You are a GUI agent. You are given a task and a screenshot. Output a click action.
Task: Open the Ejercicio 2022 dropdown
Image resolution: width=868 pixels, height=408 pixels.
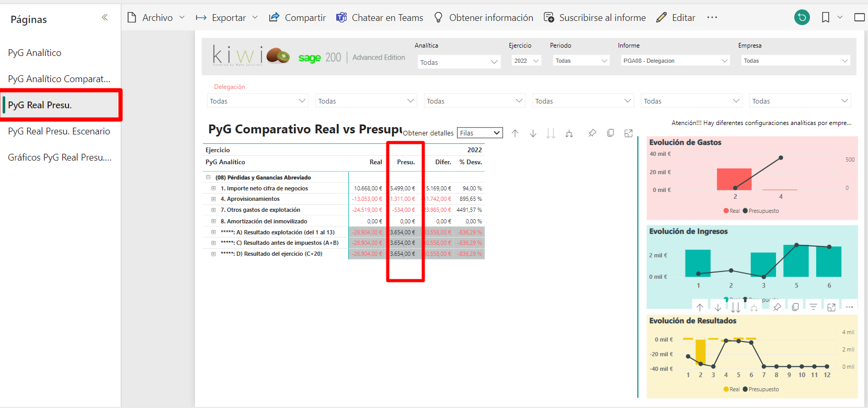click(526, 61)
